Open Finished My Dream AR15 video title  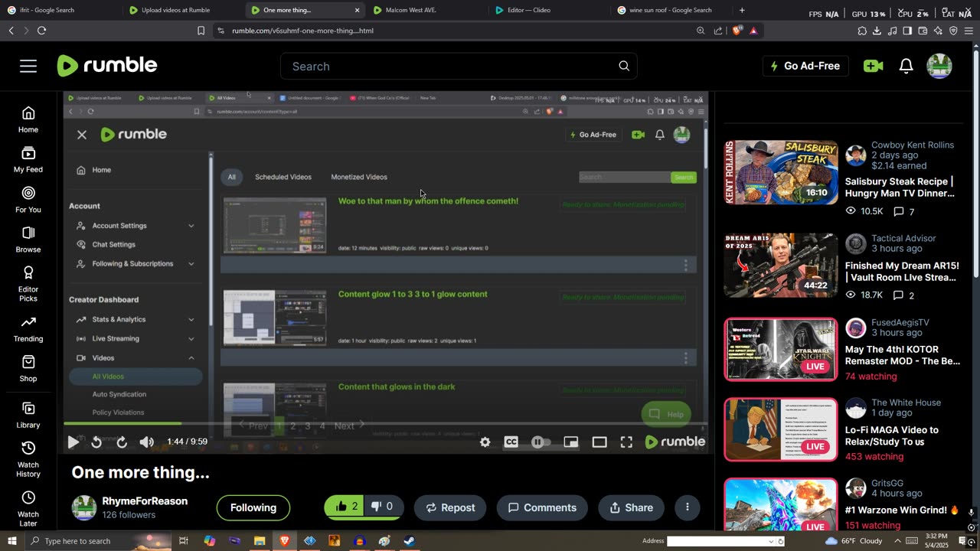(x=902, y=272)
